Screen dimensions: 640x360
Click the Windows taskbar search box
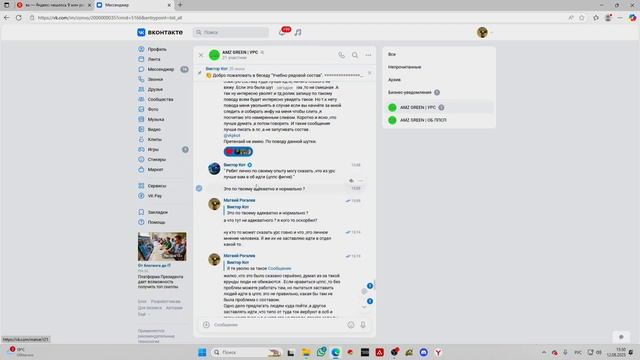tap(247, 352)
